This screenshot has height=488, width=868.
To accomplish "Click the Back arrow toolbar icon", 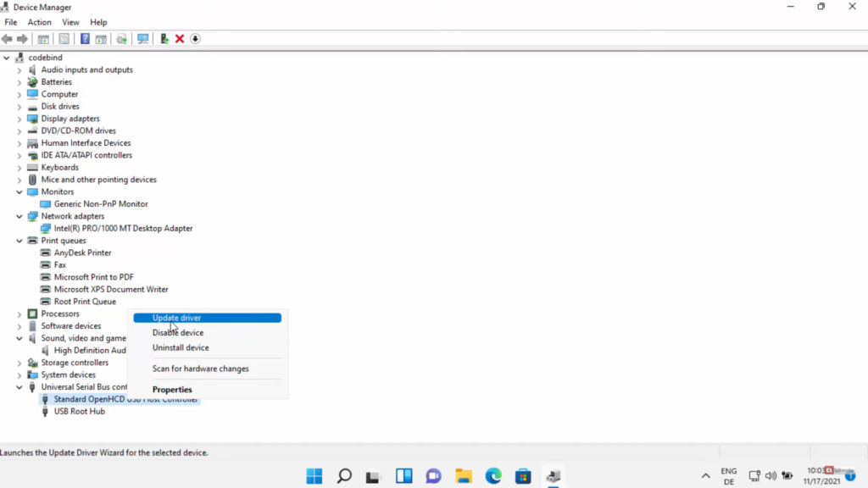I will pos(7,39).
